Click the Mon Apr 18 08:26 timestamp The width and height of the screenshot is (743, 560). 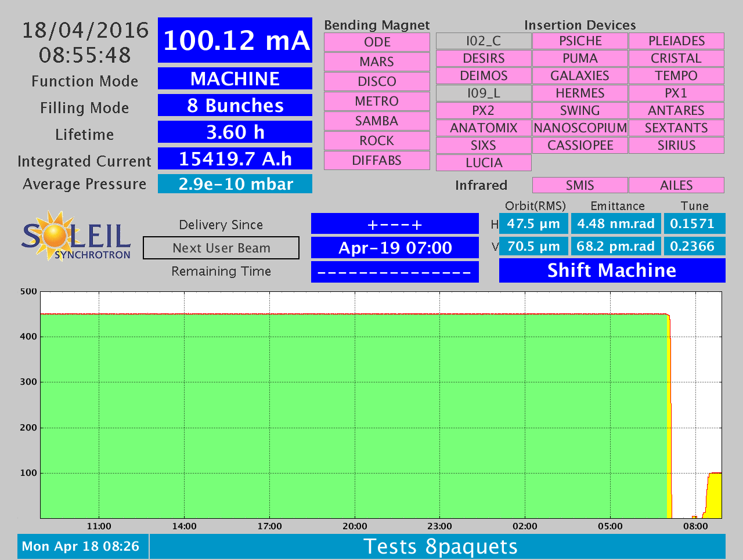[x=83, y=547]
